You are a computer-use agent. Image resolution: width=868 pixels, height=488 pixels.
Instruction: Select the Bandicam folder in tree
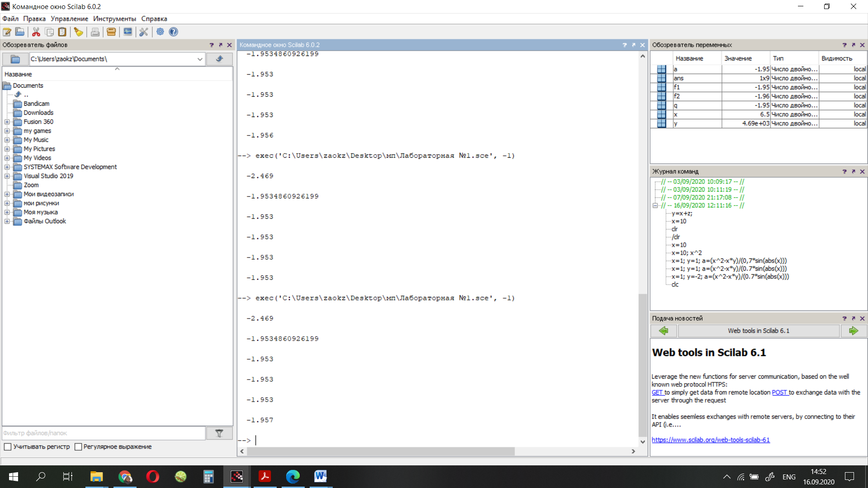click(37, 104)
